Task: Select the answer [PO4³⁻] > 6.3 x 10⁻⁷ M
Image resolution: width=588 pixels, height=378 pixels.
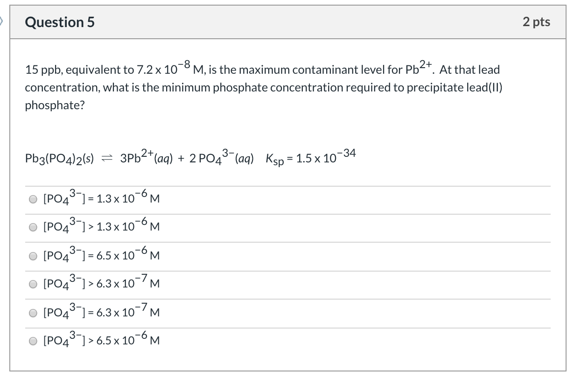Action: click(33, 284)
